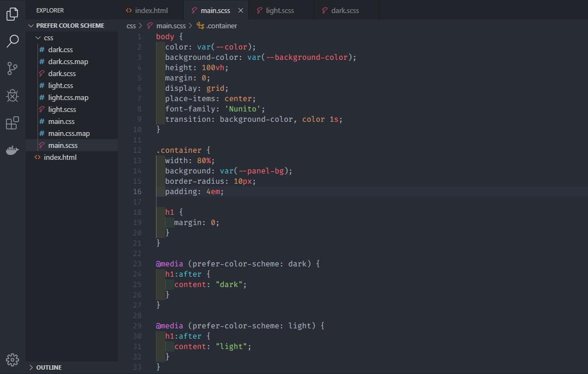Open the Source Control view icon
Screen dimensions: 588x374
(x=12, y=68)
